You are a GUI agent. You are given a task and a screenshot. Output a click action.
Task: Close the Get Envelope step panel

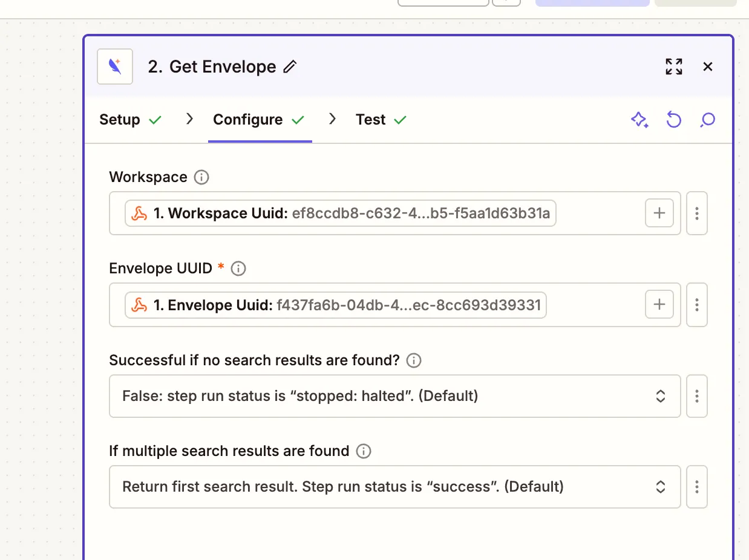(x=707, y=67)
